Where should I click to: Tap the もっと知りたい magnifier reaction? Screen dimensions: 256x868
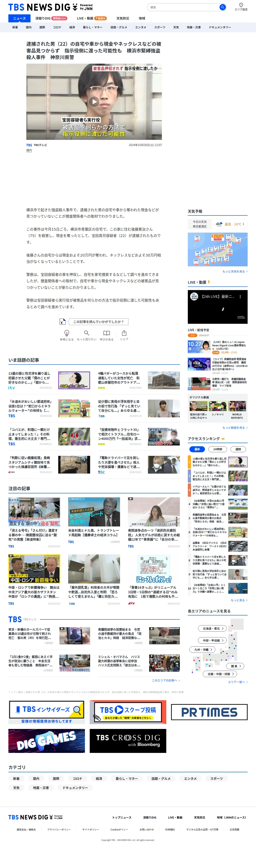coord(87,335)
